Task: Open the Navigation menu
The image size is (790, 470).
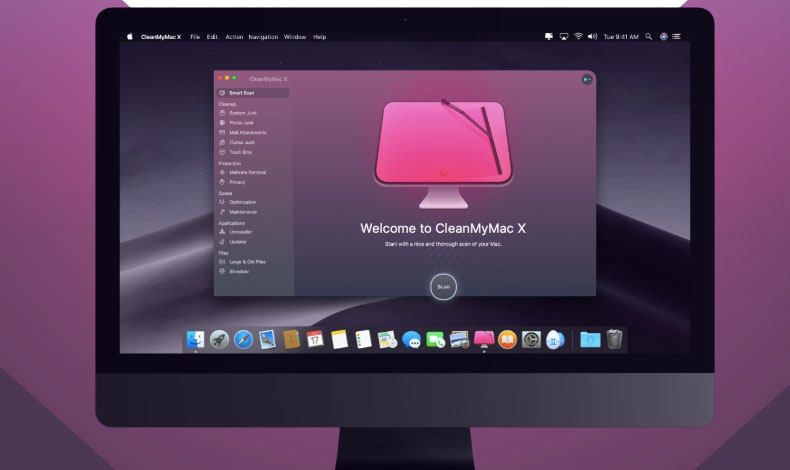Action: [263, 37]
